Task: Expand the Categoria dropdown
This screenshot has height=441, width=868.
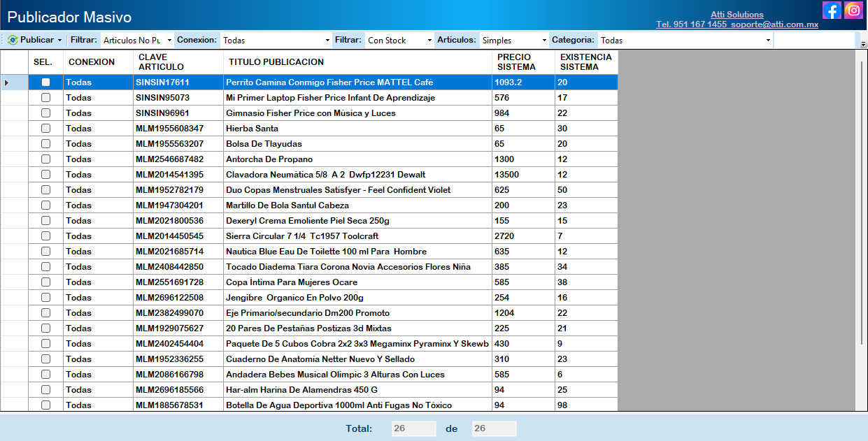Action: click(768, 41)
